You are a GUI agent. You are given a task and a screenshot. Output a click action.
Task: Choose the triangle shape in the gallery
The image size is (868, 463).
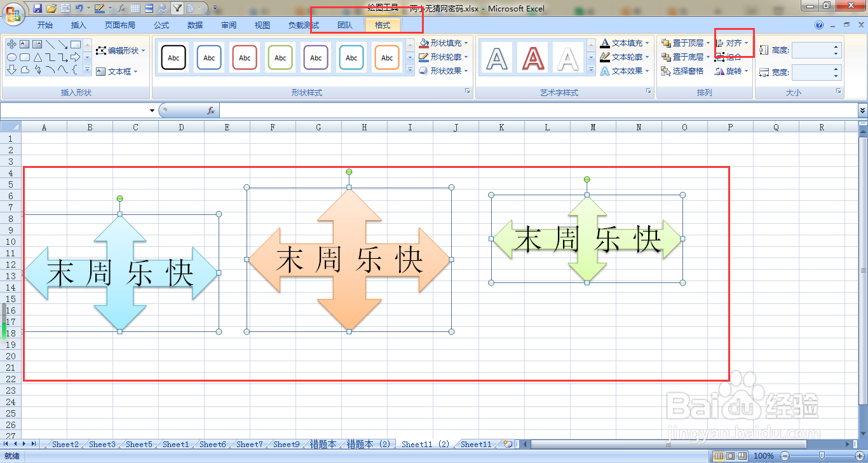click(37, 57)
